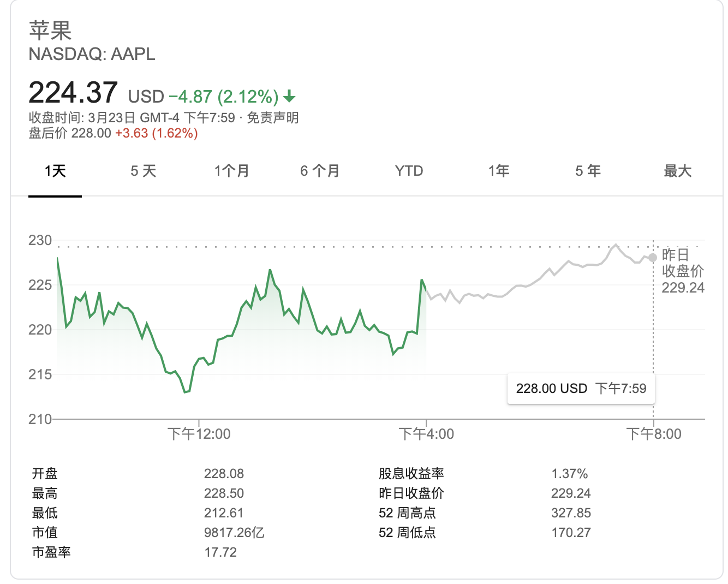Click the 盘后价 228.00 after-hours line
Screen dimensions: 728x584
pos(113,133)
